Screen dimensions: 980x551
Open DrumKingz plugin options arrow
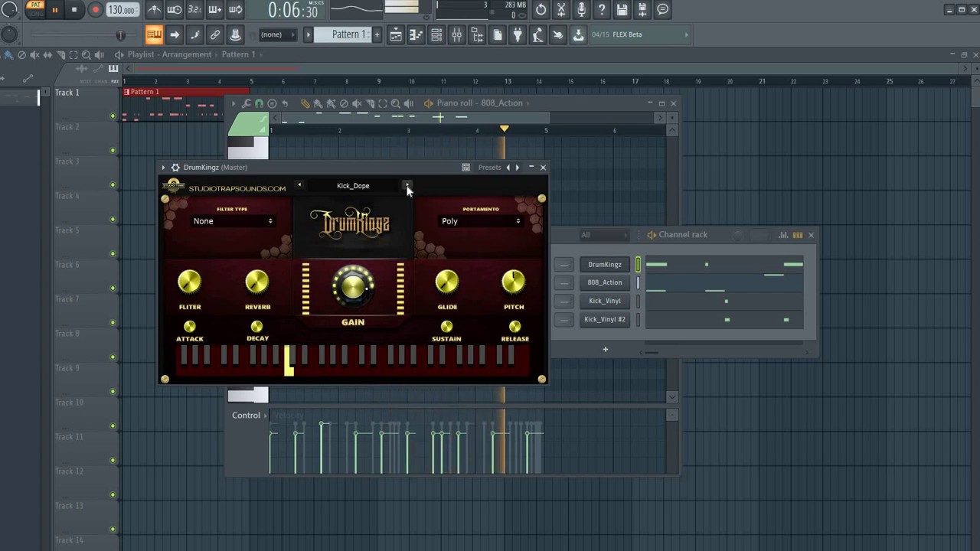click(x=163, y=168)
